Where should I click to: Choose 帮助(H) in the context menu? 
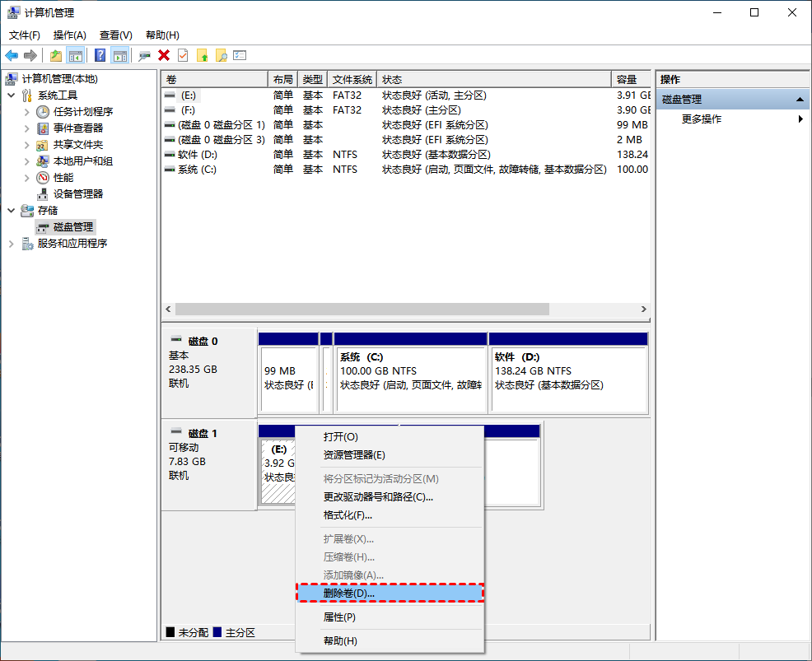[x=390, y=640]
